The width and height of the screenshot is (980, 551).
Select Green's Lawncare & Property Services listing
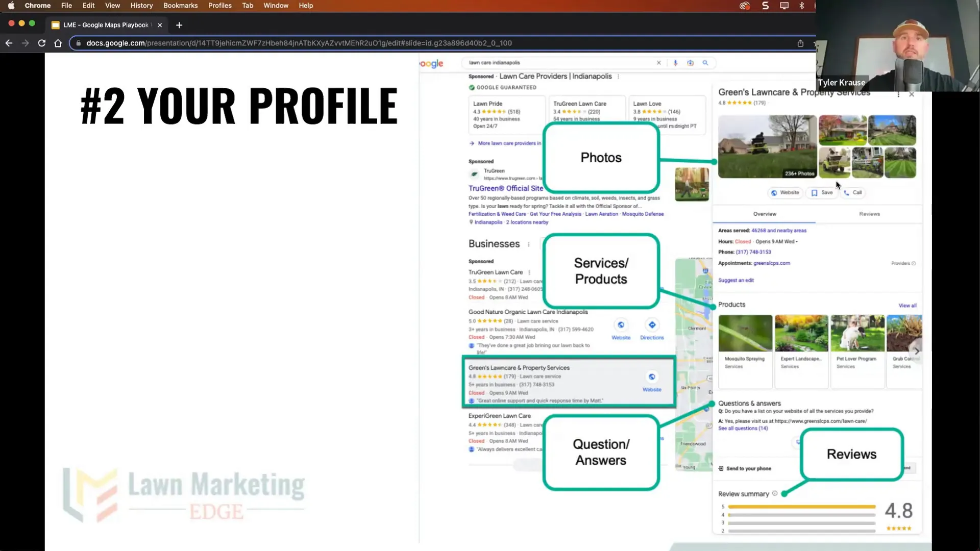(569, 382)
